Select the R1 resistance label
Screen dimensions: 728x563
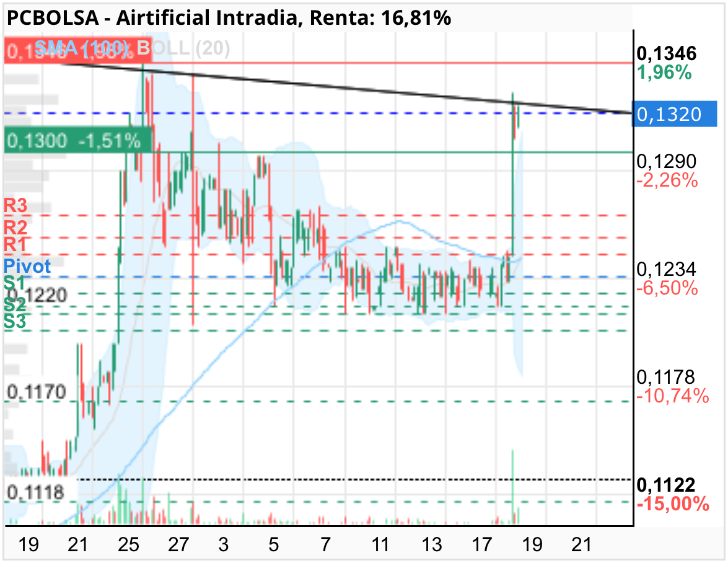tap(15, 244)
